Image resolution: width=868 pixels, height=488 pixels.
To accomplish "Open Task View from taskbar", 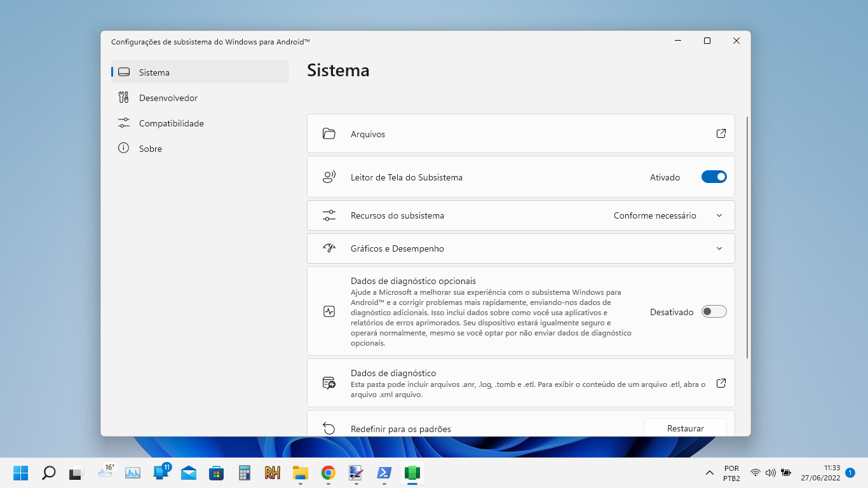I will click(x=77, y=473).
